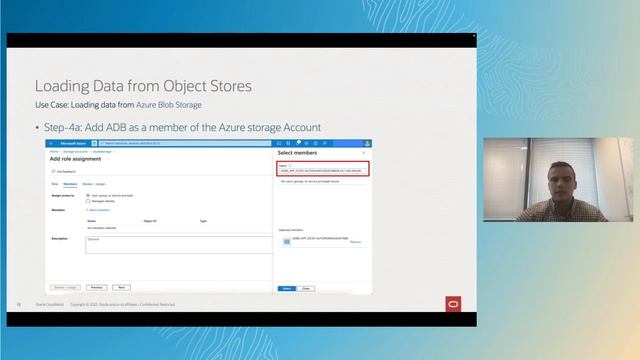
Task: Click the Close button in members panel
Action: click(306, 289)
